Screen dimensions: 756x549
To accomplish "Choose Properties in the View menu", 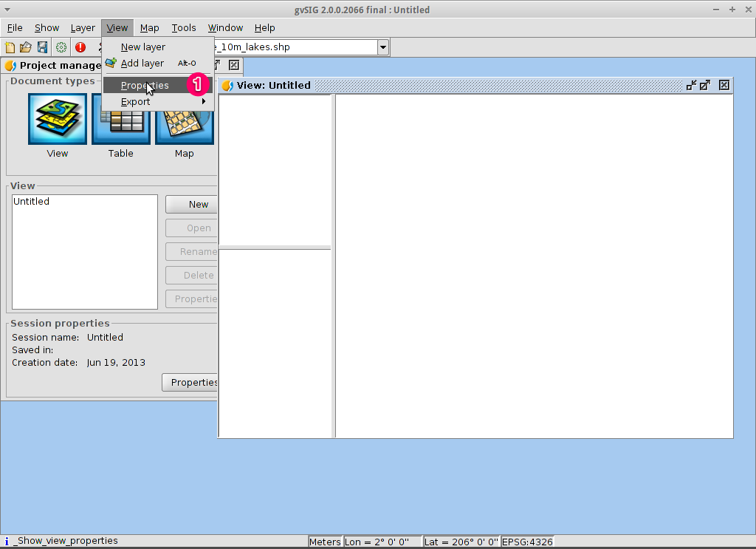I will click(158, 86).
